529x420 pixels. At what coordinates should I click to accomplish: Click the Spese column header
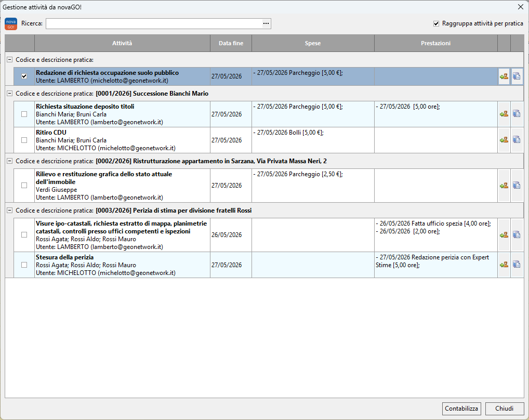tap(313, 43)
